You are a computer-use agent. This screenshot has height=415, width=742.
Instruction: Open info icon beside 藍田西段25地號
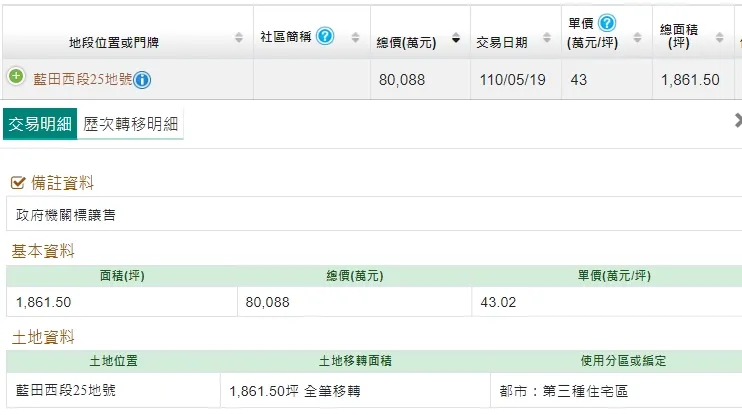pos(142,80)
